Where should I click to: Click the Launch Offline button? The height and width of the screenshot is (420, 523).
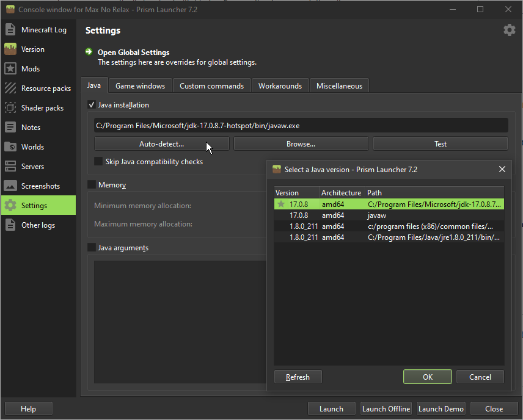coord(386,408)
